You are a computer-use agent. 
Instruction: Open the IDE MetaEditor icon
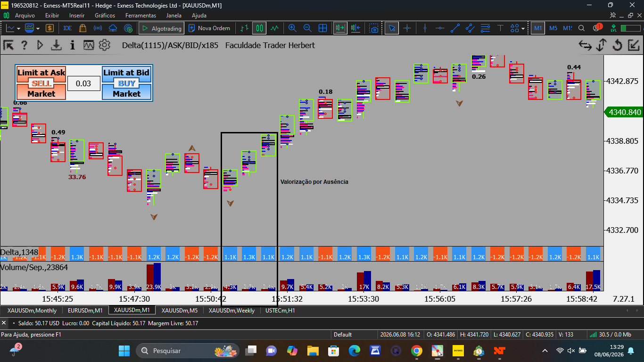(x=67, y=28)
